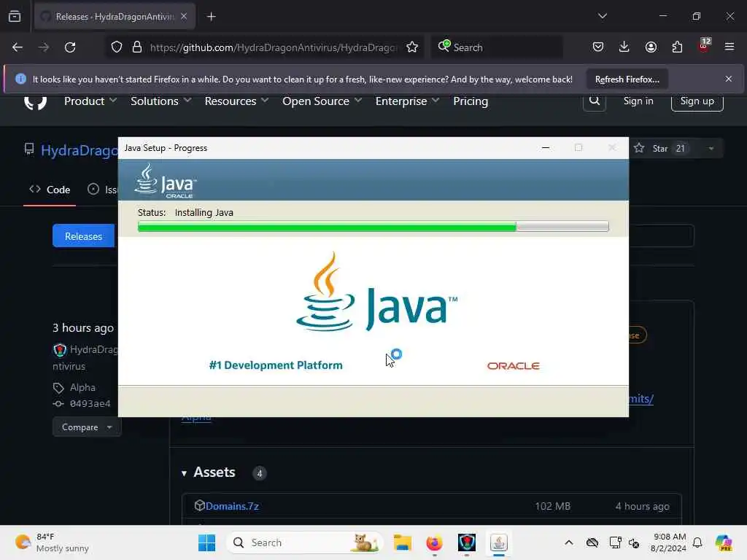This screenshot has height=560, width=747.
Task: Click the Java installation progress bar
Action: tap(373, 227)
